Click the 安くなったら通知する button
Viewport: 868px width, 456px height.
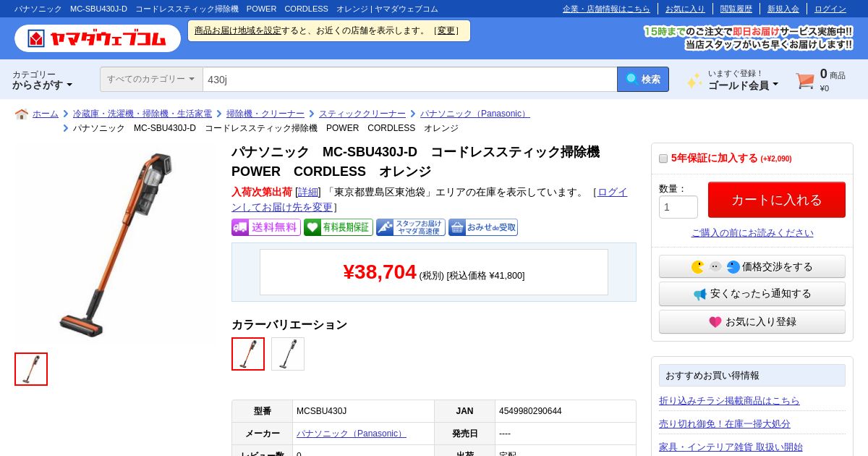pos(752,294)
